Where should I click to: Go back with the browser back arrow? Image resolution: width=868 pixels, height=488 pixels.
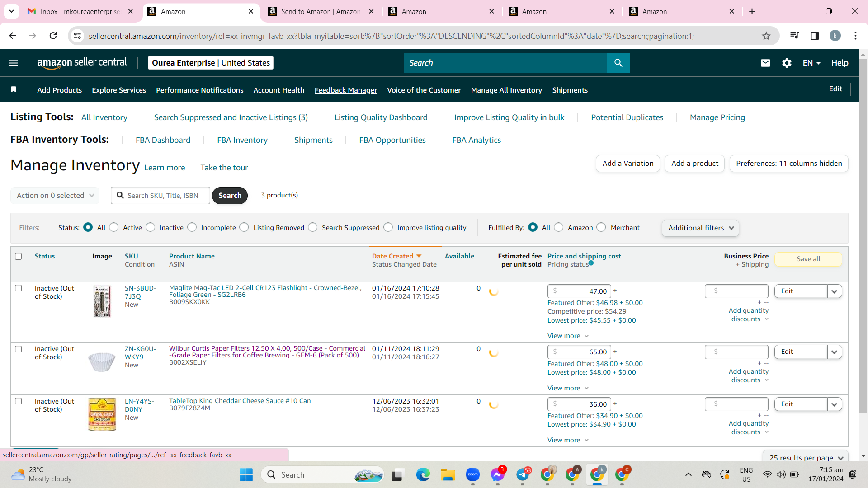(13, 36)
